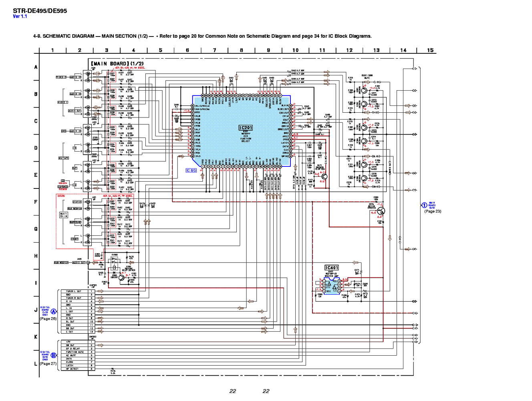Click grid column number 1 in the top ruler
The height and width of the screenshot is (401, 532).
pos(52,50)
